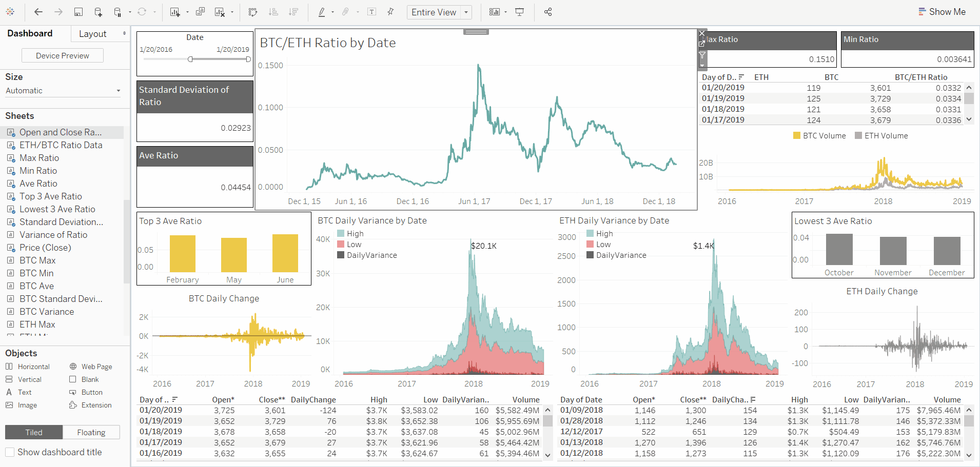Click the Device Preview button
980x467 pixels.
62,55
